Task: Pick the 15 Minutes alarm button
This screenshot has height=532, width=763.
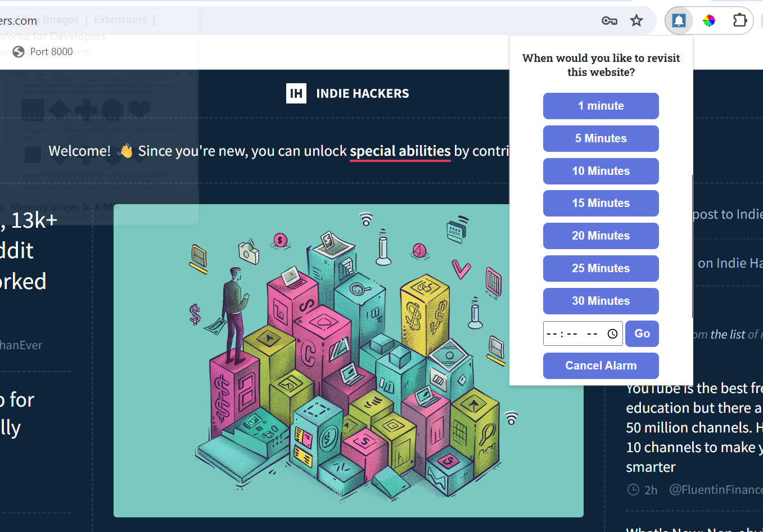Action: pos(601,203)
